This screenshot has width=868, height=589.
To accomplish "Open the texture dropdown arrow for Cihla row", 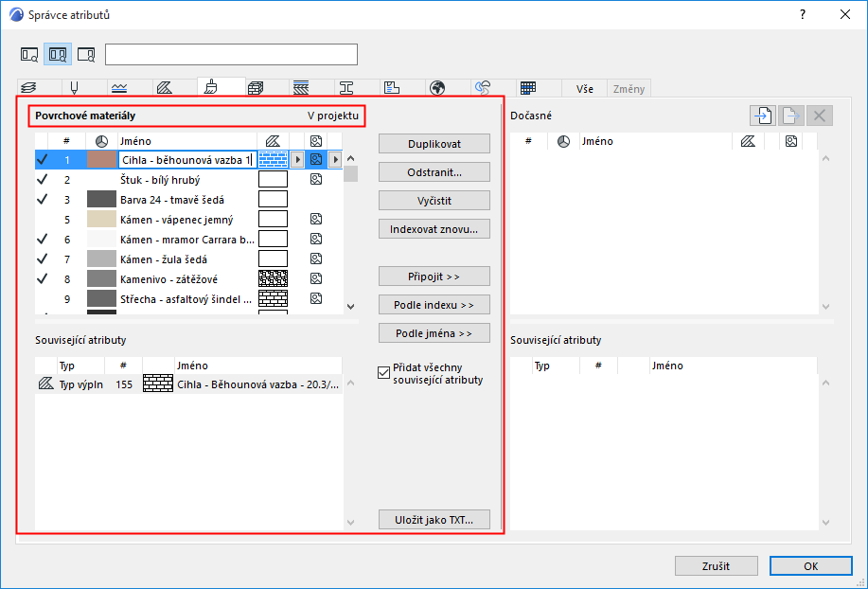I will pyautogui.click(x=335, y=160).
